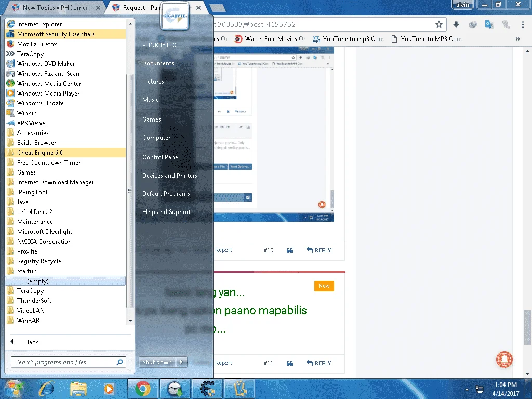Open Mozilla Firefox from the Start menu

pos(65,44)
